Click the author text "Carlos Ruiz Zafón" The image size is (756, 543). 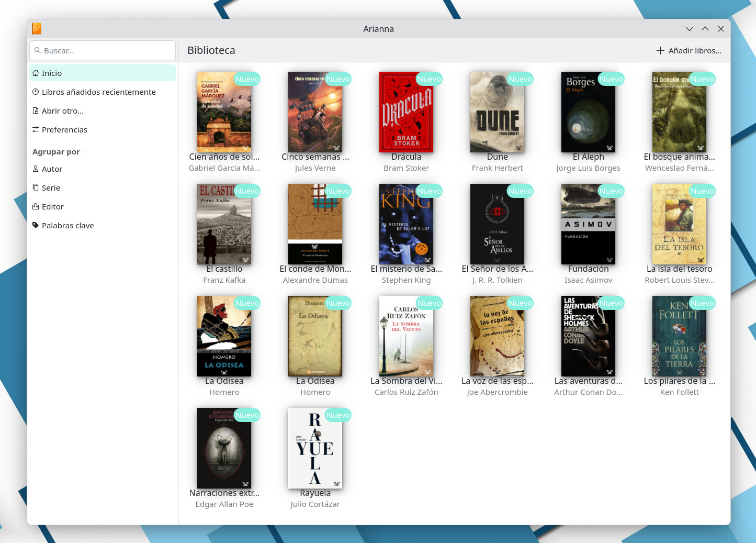pyautogui.click(x=406, y=392)
